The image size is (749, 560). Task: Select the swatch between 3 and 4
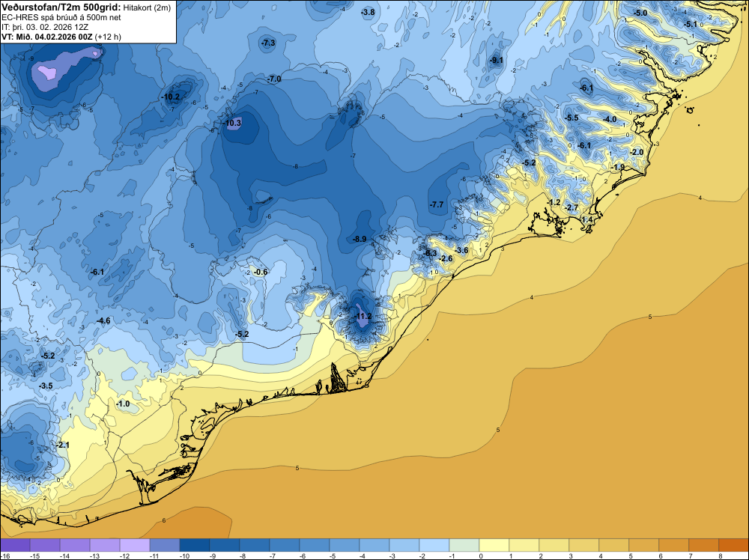pos(583,545)
